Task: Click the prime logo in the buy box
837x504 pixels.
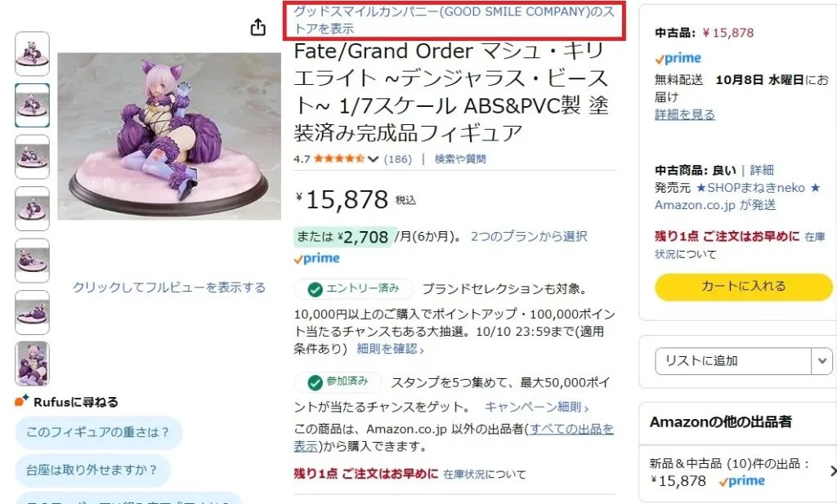Action: click(678, 58)
